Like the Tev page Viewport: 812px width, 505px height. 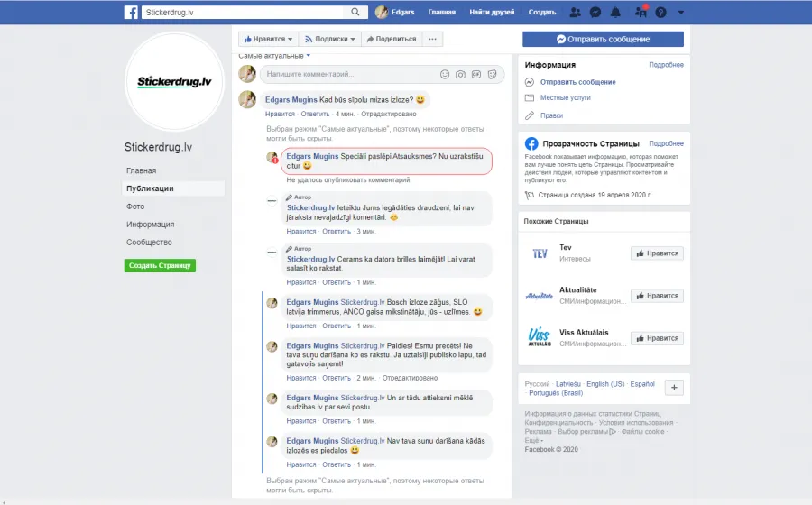[657, 253]
